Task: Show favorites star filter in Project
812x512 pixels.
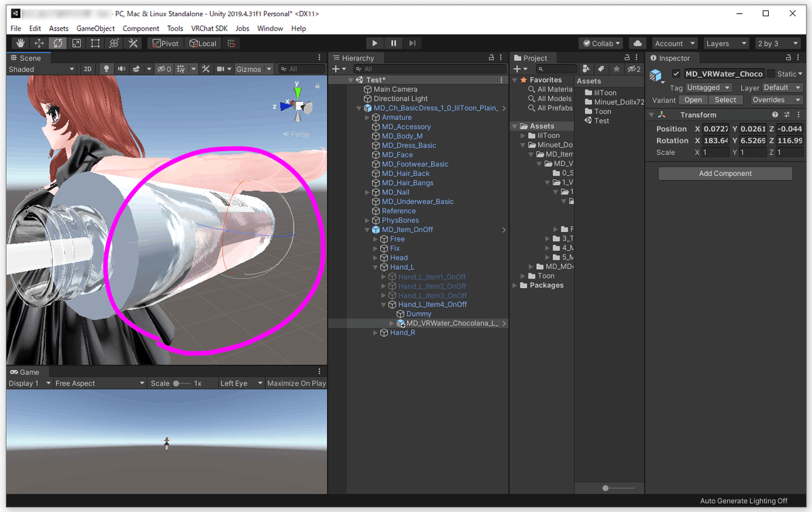Action: pos(616,69)
